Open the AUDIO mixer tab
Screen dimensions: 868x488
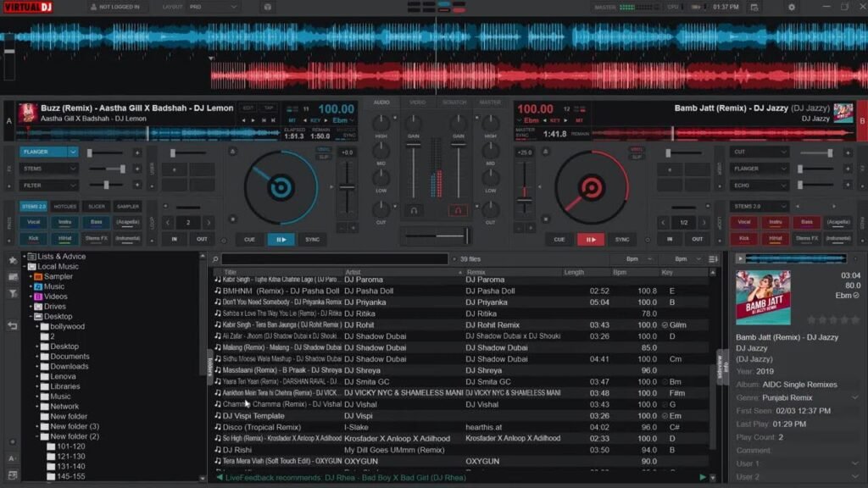point(381,103)
